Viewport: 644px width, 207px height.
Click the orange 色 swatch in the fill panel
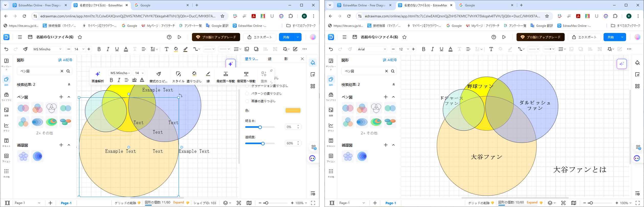tap(293, 110)
